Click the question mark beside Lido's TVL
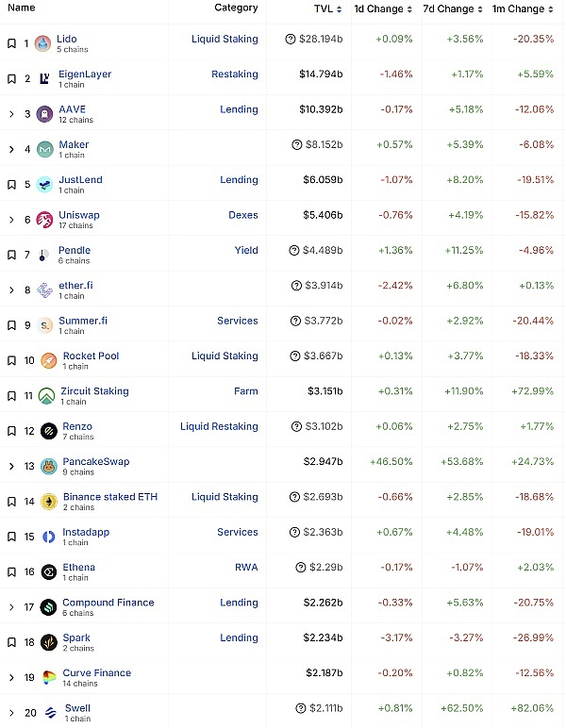Viewport: 566px width, 728px height. [291, 40]
